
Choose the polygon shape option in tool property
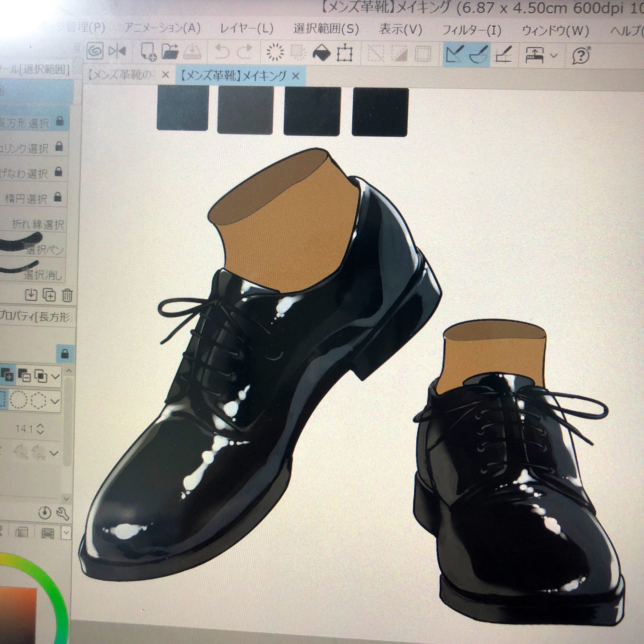(38, 401)
